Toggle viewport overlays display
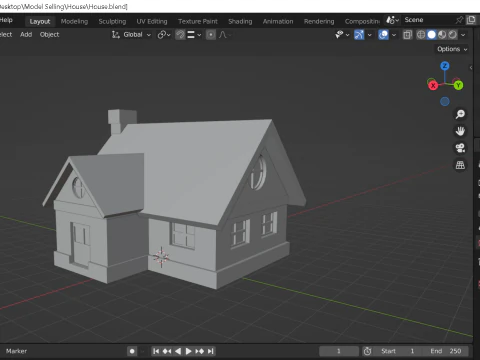This screenshot has height=360, width=480. point(383,35)
